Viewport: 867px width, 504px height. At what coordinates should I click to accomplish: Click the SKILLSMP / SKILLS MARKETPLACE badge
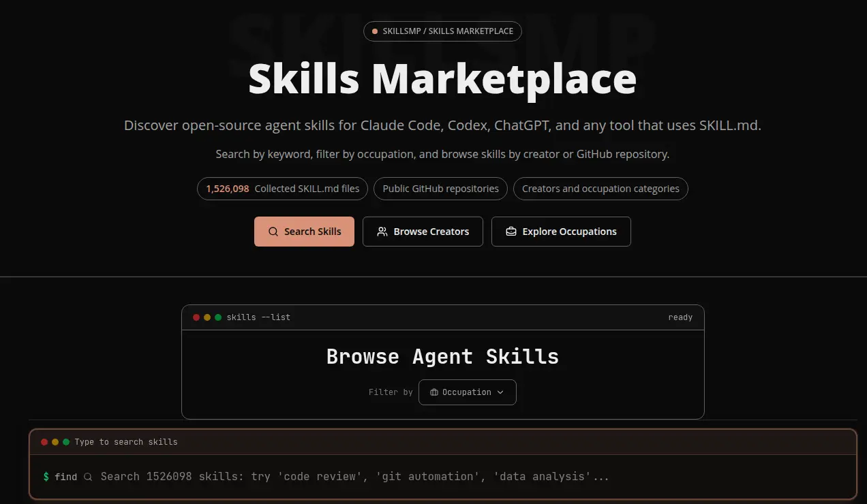click(442, 31)
